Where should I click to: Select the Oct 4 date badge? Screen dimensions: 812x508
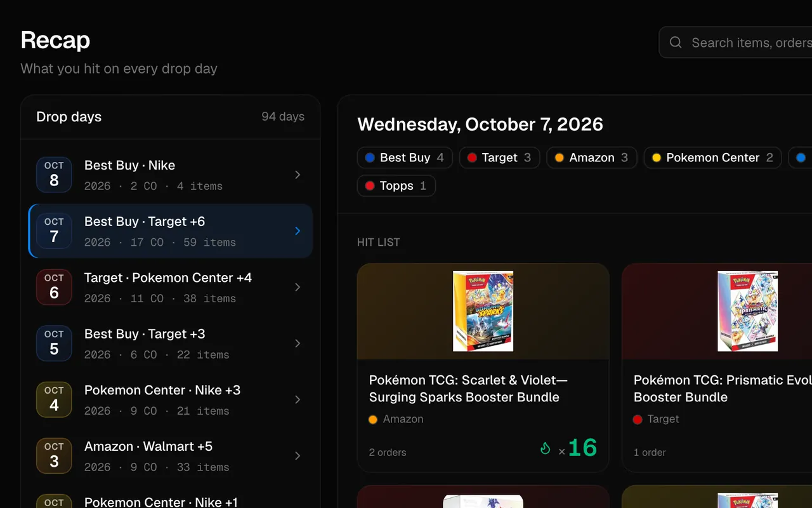click(54, 399)
